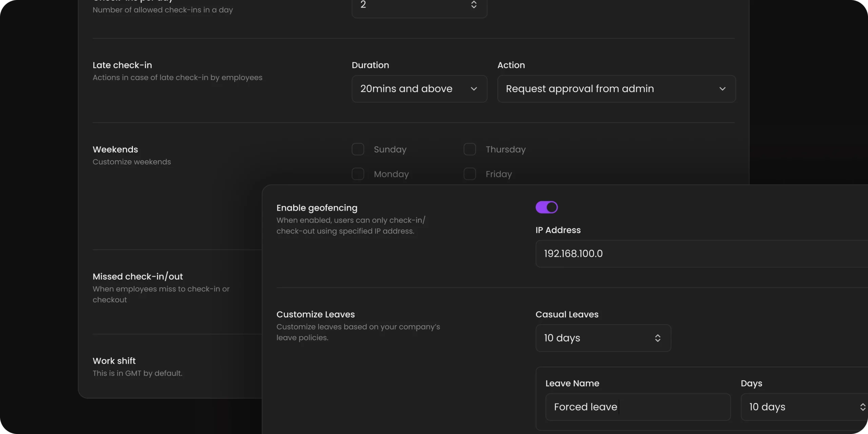Click the Thursday label
This screenshot has width=868, height=434.
click(x=506, y=150)
